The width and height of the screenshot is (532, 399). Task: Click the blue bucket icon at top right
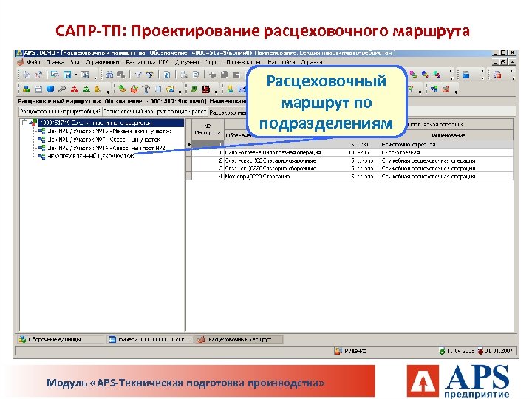(465, 75)
